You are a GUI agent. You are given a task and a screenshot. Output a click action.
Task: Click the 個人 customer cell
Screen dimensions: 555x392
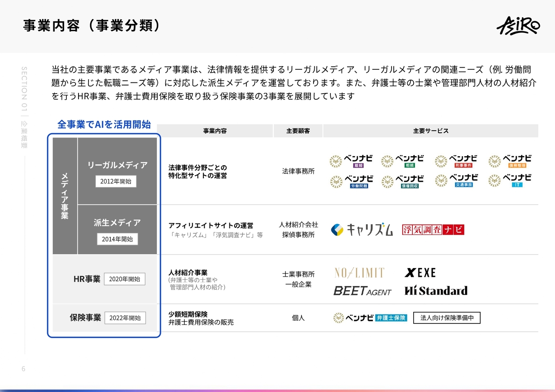[298, 318]
